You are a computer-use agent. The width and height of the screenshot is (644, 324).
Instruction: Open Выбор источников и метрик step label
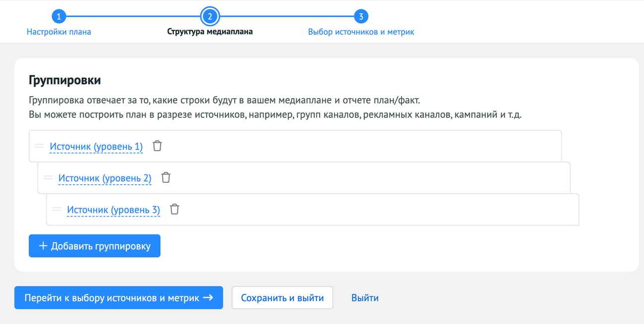[361, 32]
